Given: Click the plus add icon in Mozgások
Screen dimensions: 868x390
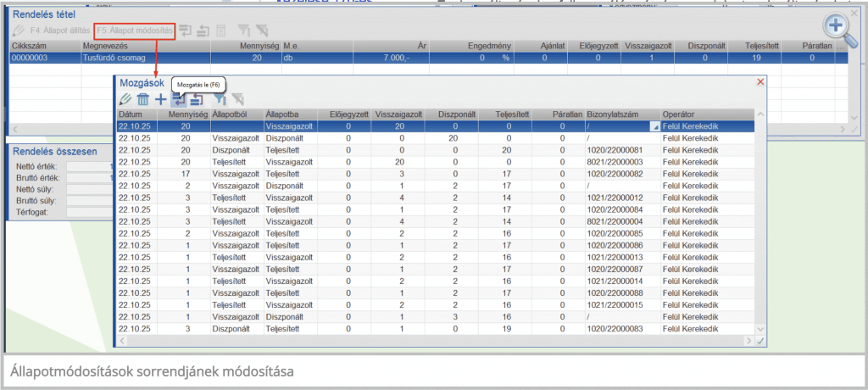Looking at the screenshot, I should pos(160,100).
